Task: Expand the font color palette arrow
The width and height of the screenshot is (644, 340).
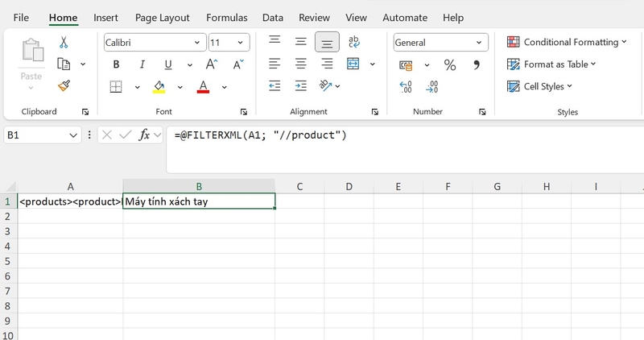Action: click(x=225, y=87)
